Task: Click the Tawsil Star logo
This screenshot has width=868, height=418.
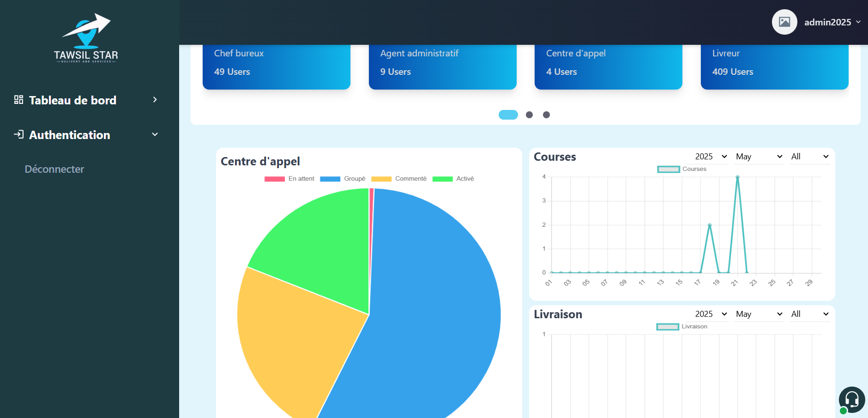Action: point(86,38)
